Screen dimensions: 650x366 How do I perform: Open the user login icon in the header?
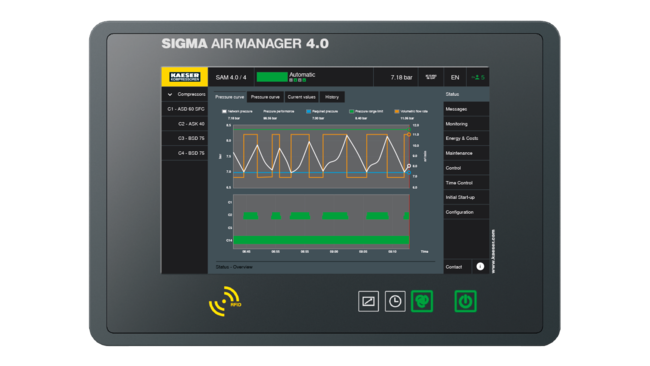pos(478,77)
